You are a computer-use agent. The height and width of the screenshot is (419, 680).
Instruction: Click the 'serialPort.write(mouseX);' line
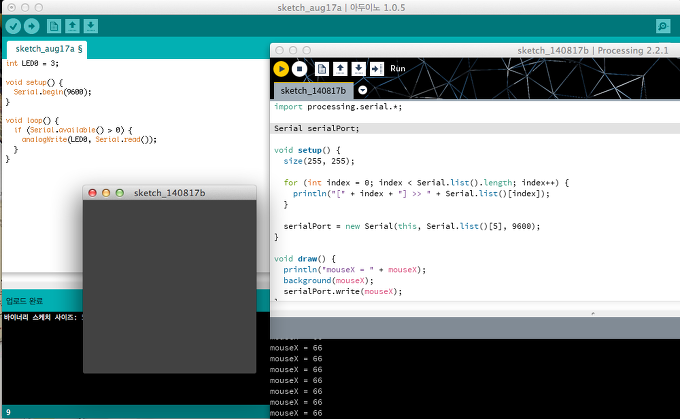[343, 291]
